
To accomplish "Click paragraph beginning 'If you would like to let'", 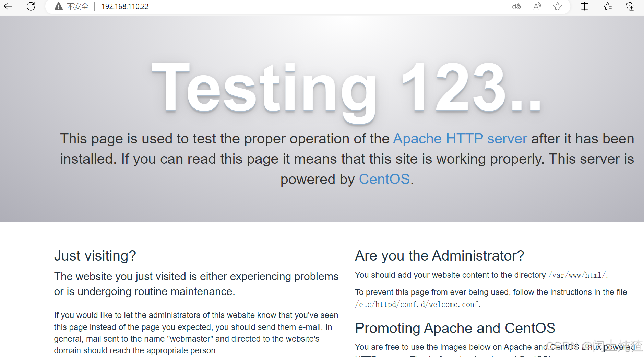I will click(x=196, y=333).
